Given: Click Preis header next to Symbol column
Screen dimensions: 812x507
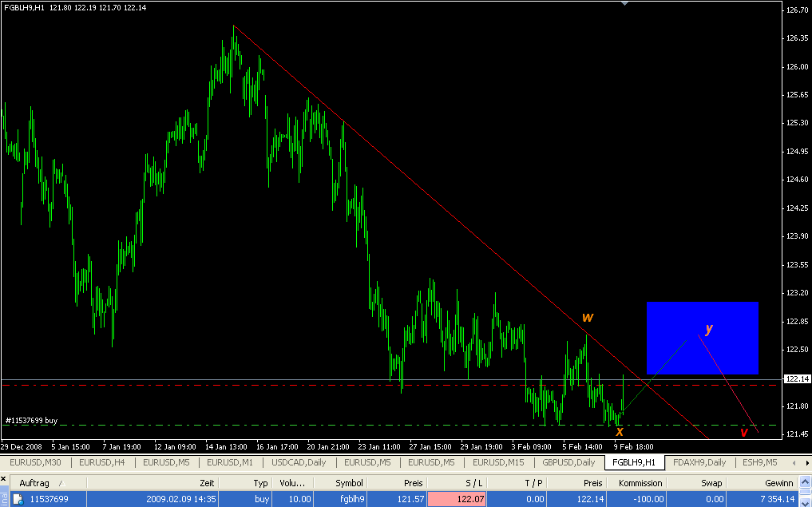Looking at the screenshot, I should click(x=397, y=483).
